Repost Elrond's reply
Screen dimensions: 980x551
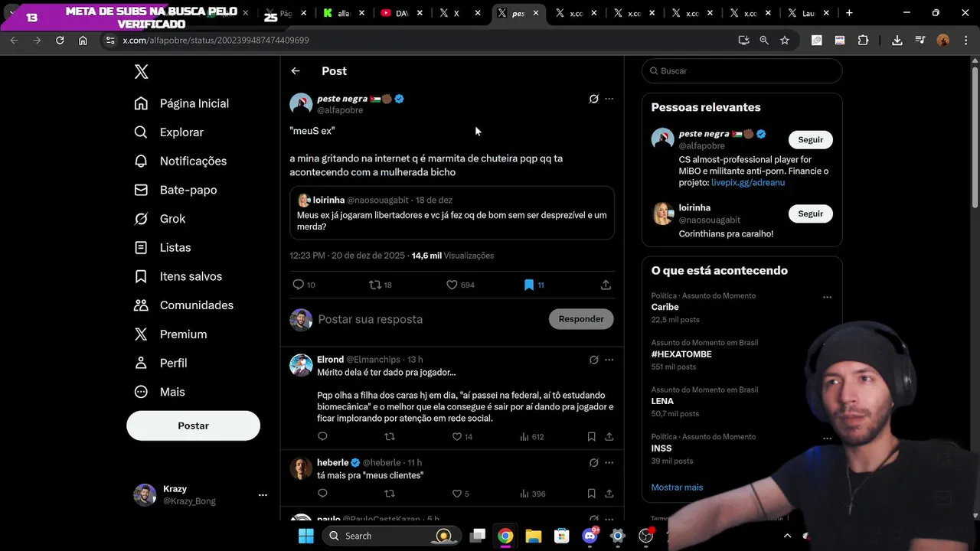[x=390, y=437]
